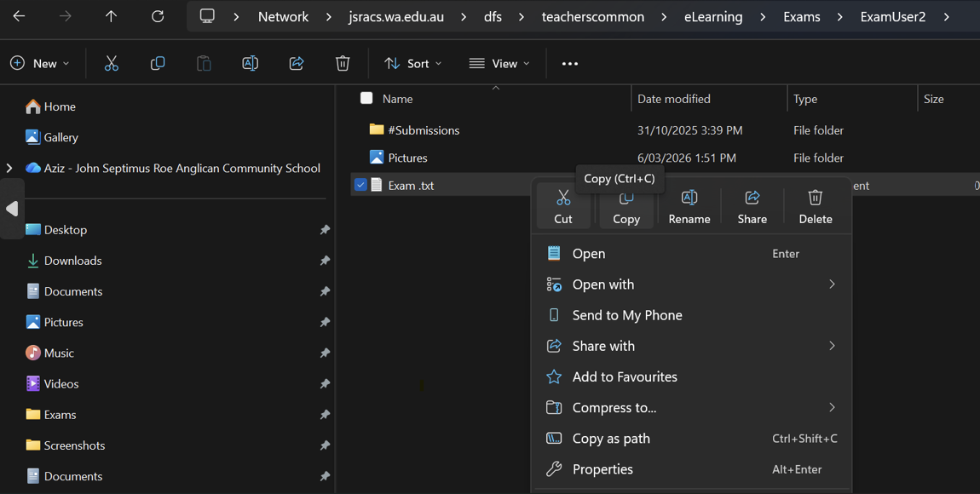Select Properties from the context menu

(602, 469)
